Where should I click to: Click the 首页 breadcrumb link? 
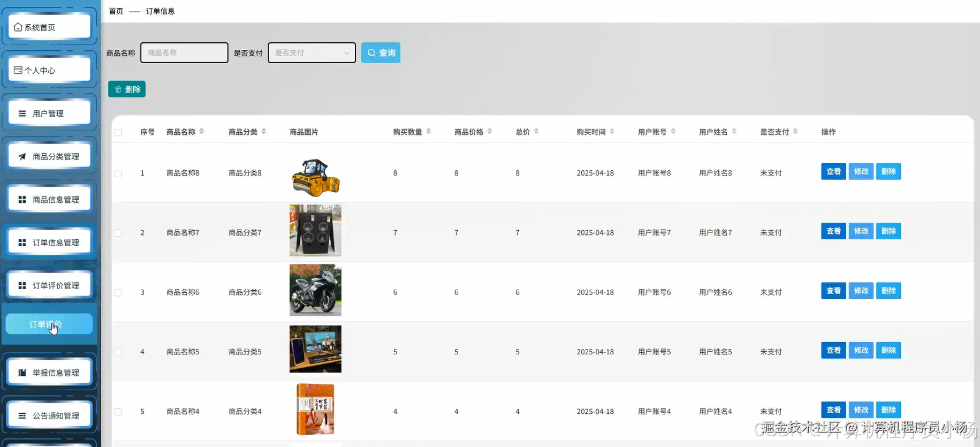(x=116, y=11)
